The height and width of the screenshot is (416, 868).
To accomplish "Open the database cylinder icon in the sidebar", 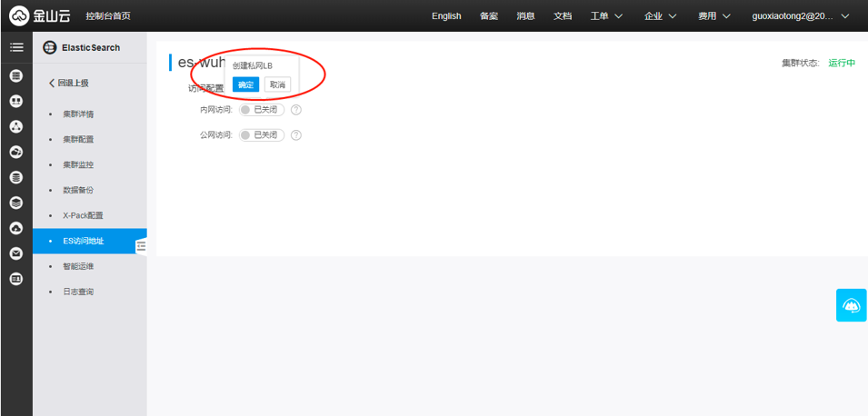I will tap(16, 178).
